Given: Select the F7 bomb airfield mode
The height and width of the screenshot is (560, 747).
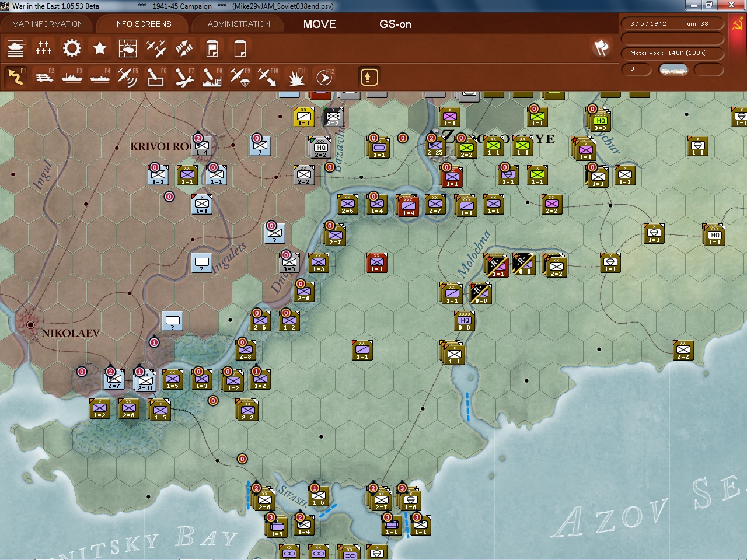Looking at the screenshot, I should pos(184,77).
